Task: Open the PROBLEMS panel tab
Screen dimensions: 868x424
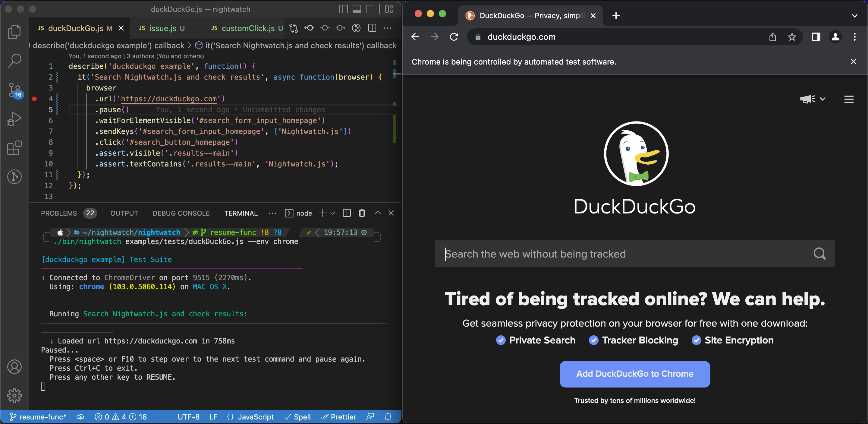Action: 69,213
